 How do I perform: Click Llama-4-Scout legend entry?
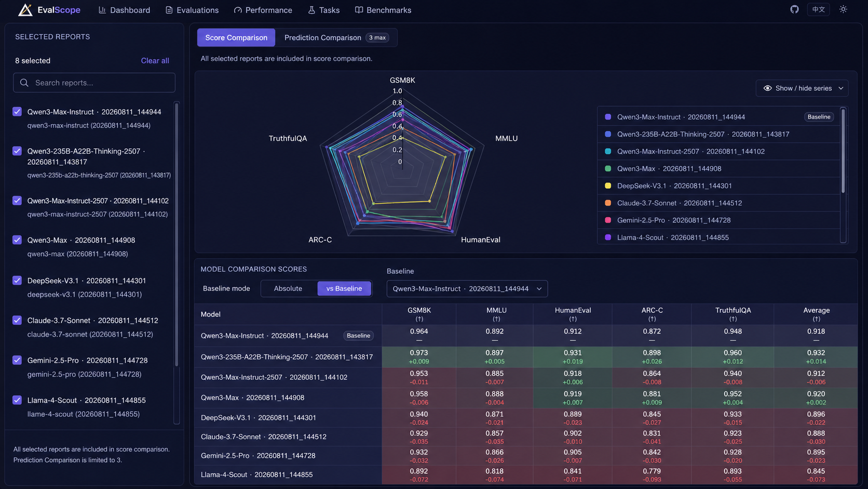coord(718,237)
